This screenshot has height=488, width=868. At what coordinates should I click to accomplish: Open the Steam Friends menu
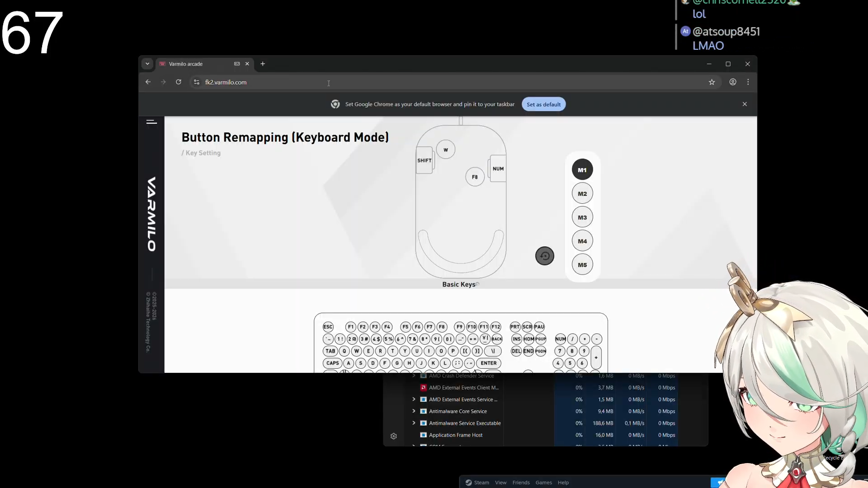(521, 483)
